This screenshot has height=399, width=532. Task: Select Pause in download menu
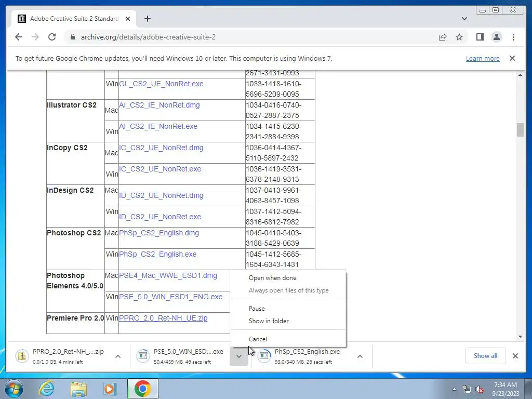point(288,309)
